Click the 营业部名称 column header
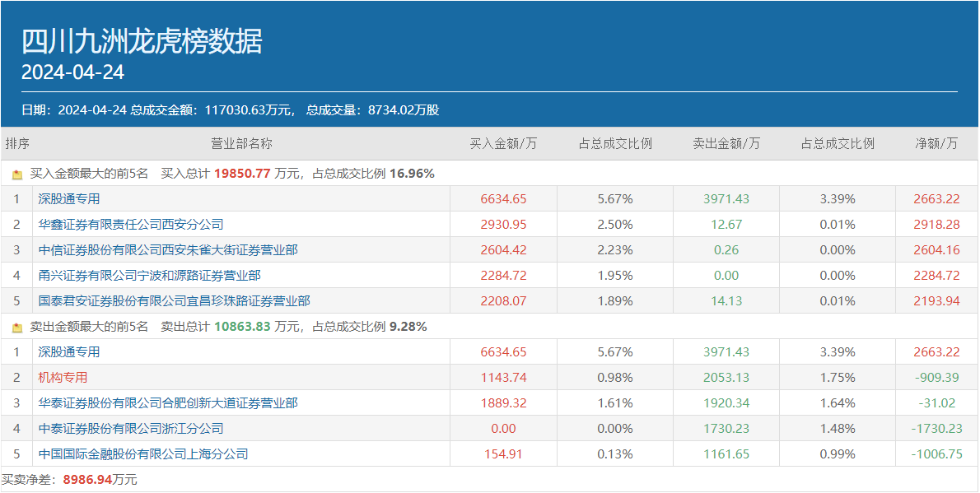The height and width of the screenshot is (493, 980). 241,144
